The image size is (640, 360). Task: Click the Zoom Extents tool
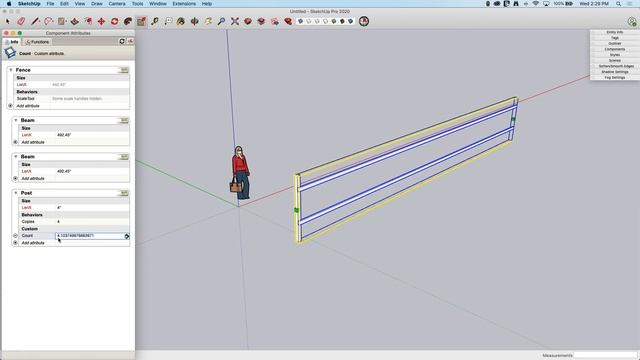tap(235, 21)
